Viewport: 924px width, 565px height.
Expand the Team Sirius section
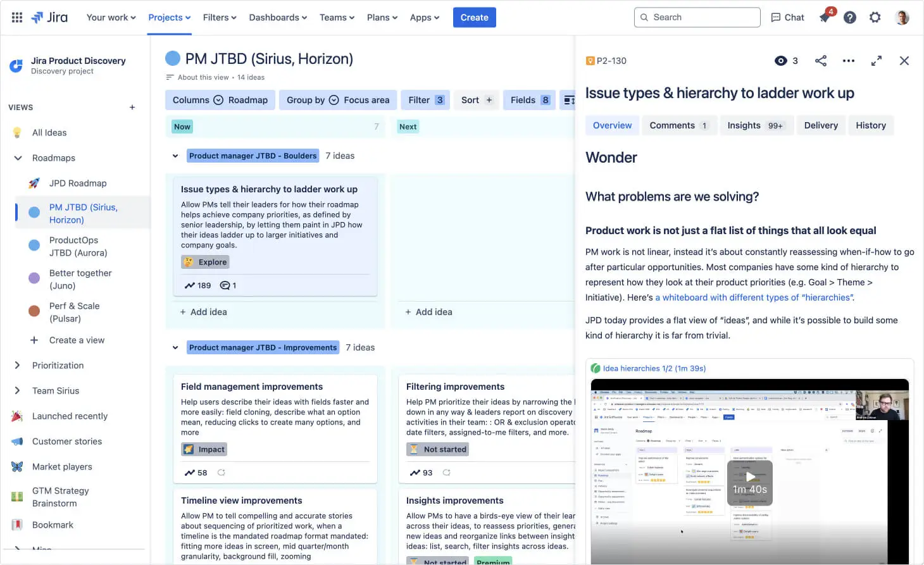pos(18,390)
